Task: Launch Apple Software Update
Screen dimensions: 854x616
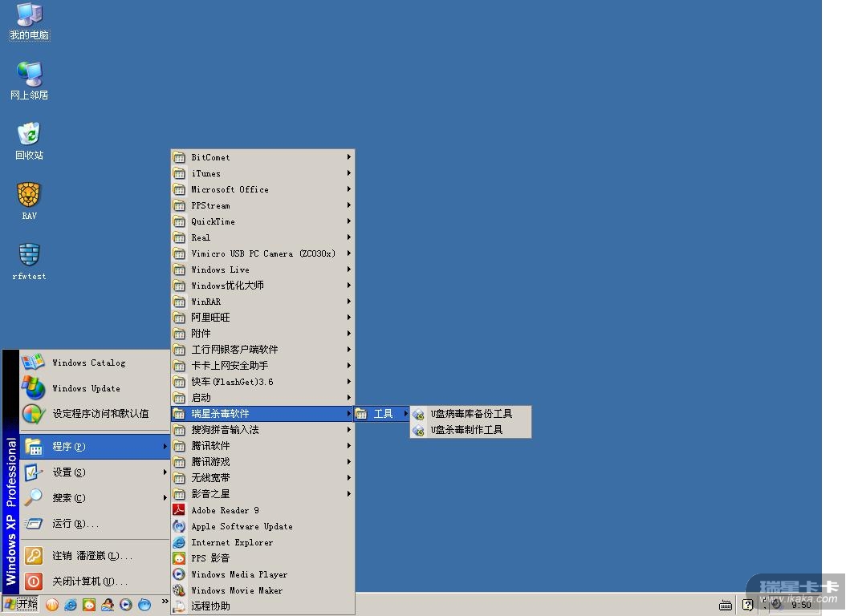Action: click(263, 526)
